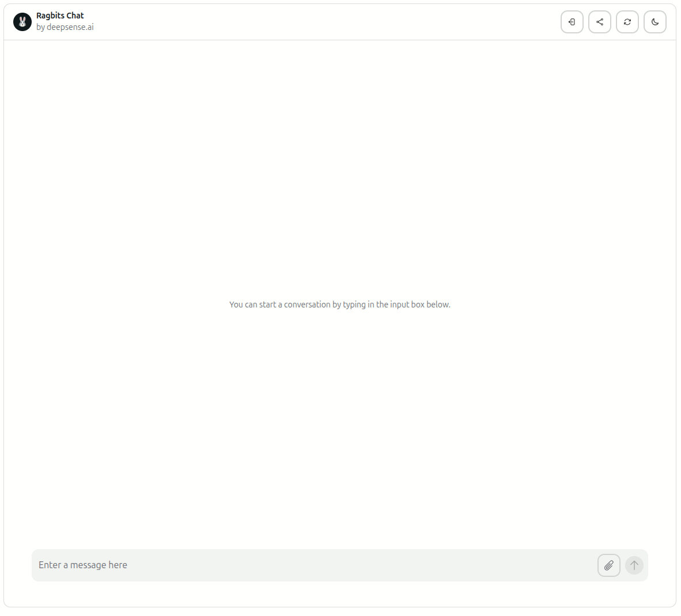681x616 pixels.
Task: Click the Ragbits rabbit logo
Action: [x=22, y=22]
